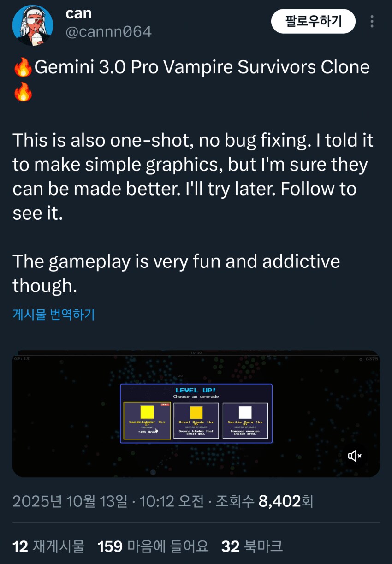Select the Orbit Blade upgrade card

196,421
